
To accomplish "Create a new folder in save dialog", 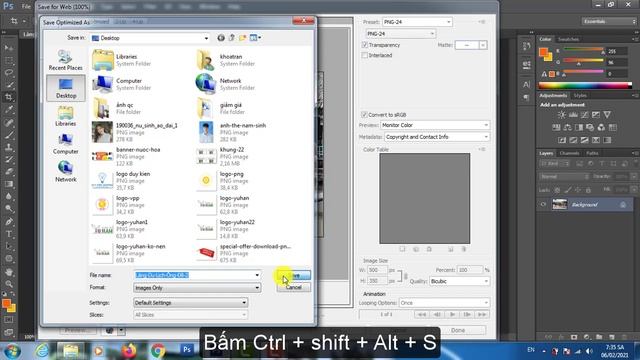I will coord(242,38).
